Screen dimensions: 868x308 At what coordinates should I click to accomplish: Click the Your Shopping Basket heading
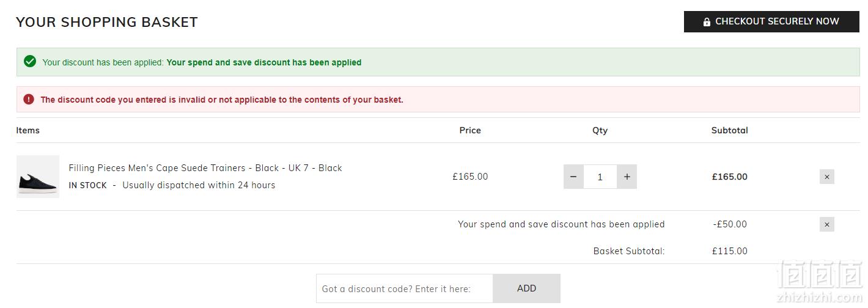tap(107, 22)
